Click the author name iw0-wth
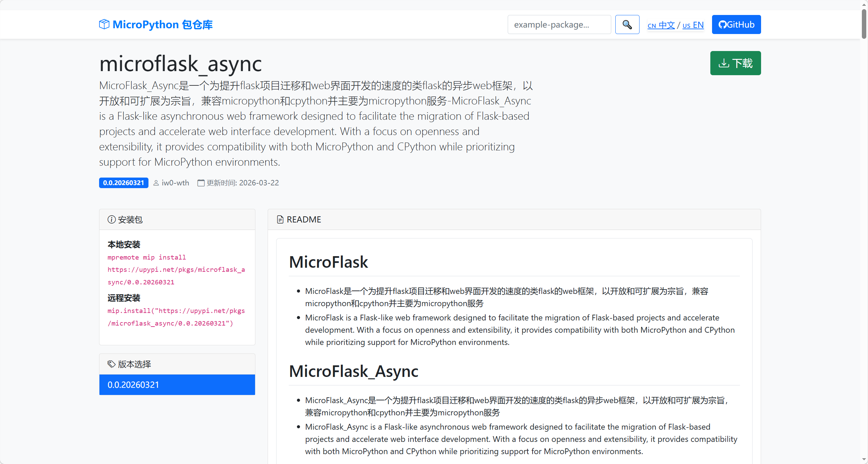The width and height of the screenshot is (868, 464). pos(175,183)
